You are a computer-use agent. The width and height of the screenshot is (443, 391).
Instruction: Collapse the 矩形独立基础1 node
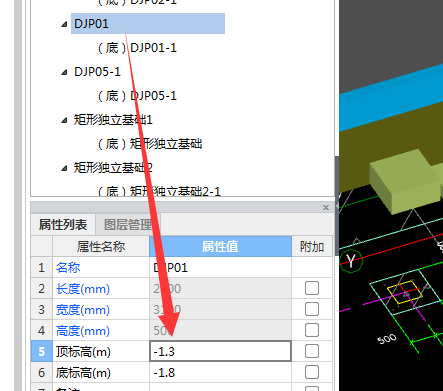pyautogui.click(x=64, y=120)
